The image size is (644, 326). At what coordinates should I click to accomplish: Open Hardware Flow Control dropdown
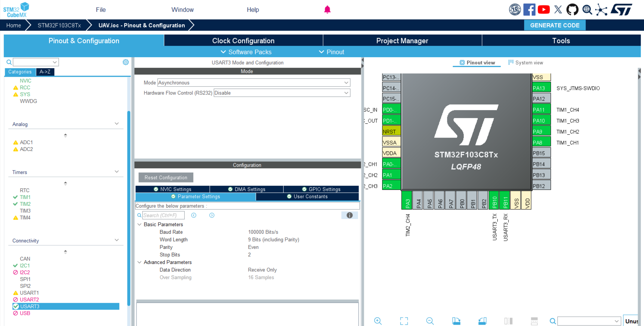pos(282,93)
